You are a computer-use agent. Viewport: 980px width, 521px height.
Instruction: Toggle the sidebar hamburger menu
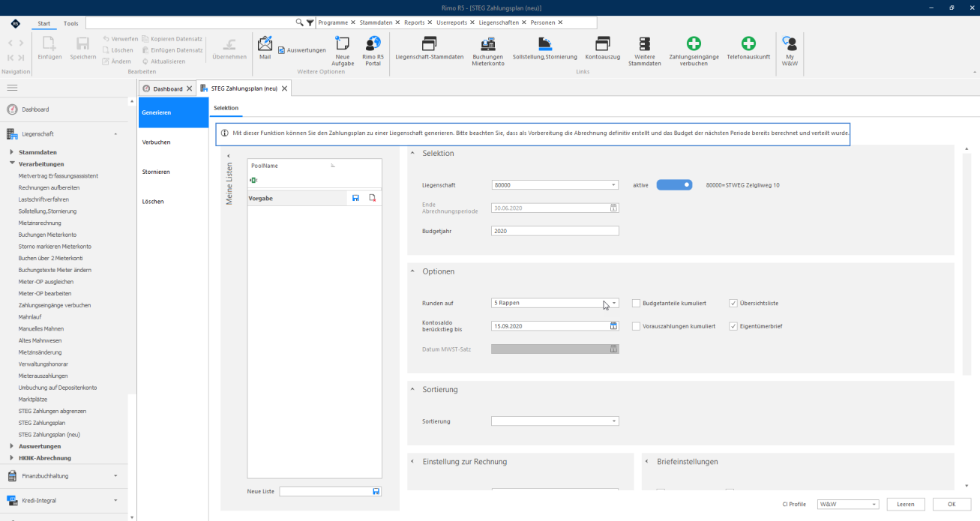[x=12, y=88]
